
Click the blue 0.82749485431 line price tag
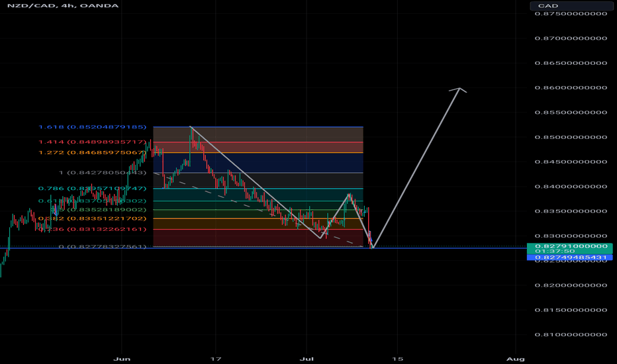pos(570,257)
